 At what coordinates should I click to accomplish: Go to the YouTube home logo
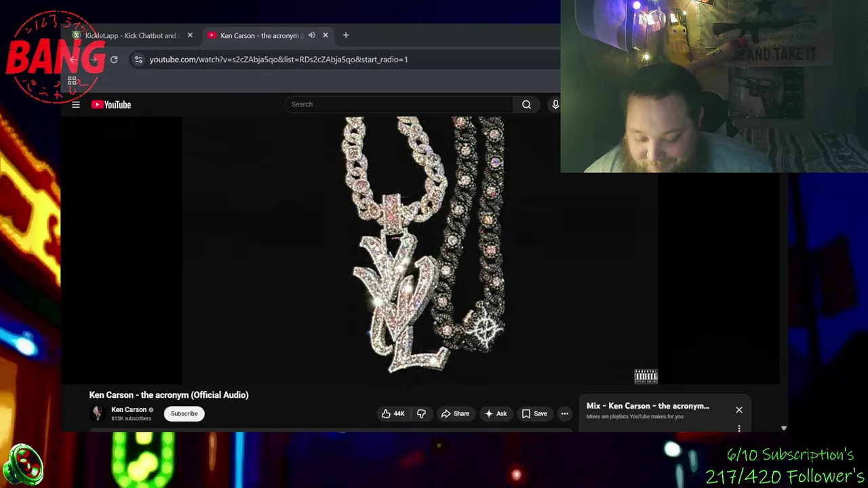tap(111, 104)
